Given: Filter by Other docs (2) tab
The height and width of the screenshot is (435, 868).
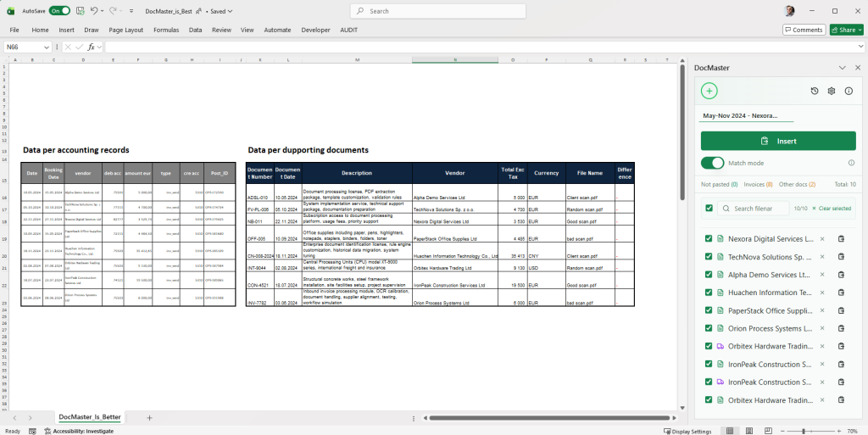Looking at the screenshot, I should 797,184.
